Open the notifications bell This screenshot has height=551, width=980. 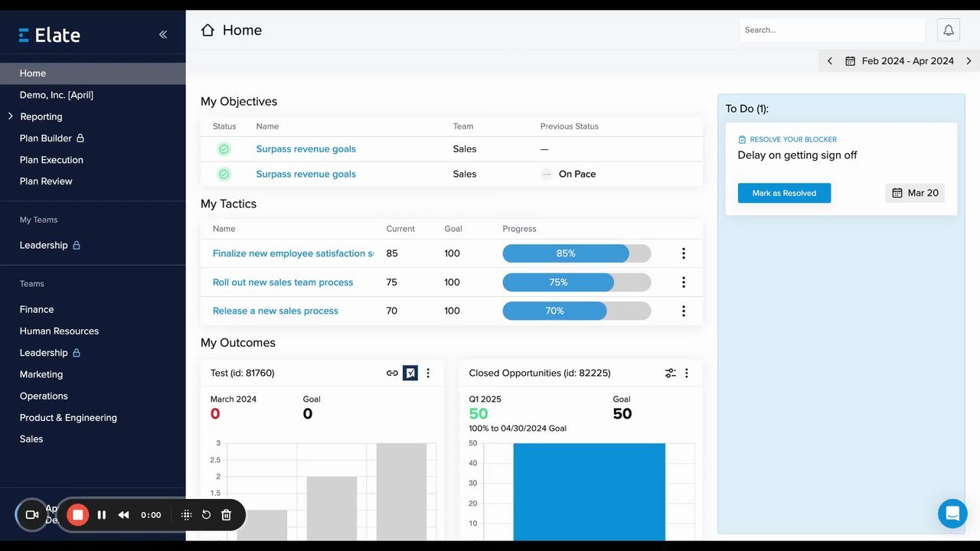tap(949, 30)
